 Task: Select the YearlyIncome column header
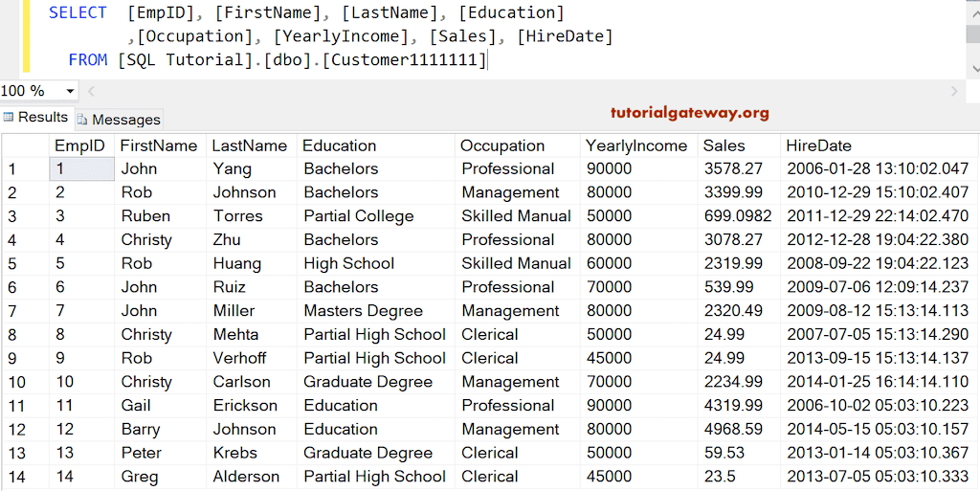[x=636, y=145]
